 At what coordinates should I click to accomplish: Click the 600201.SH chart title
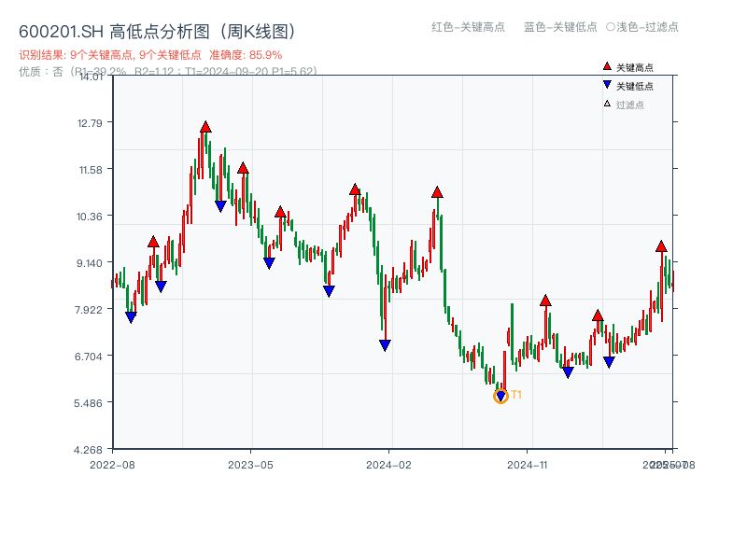[155, 29]
